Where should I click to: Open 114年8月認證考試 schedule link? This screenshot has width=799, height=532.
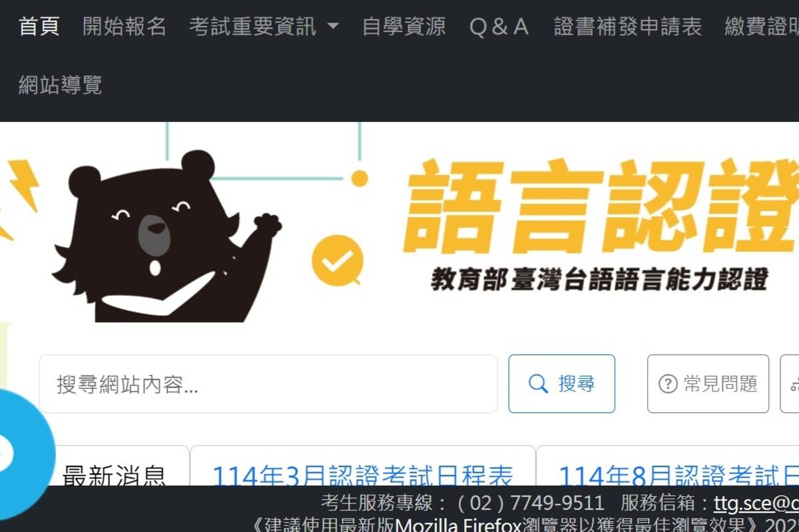(678, 477)
